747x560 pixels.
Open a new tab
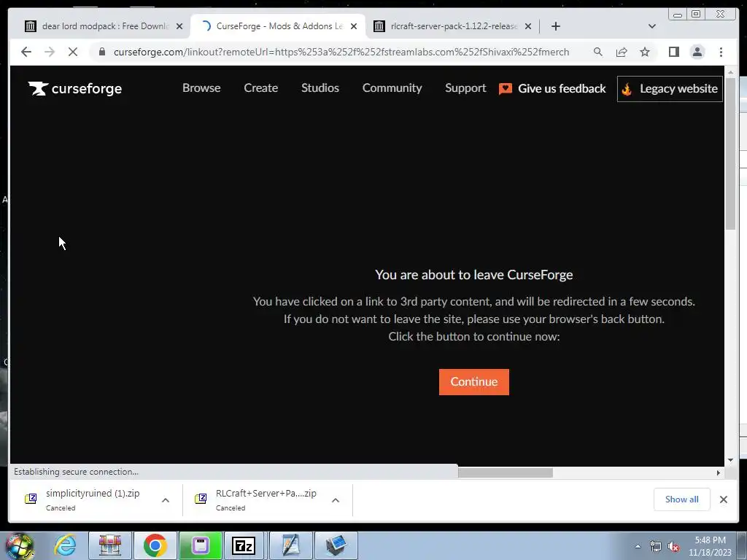(555, 26)
